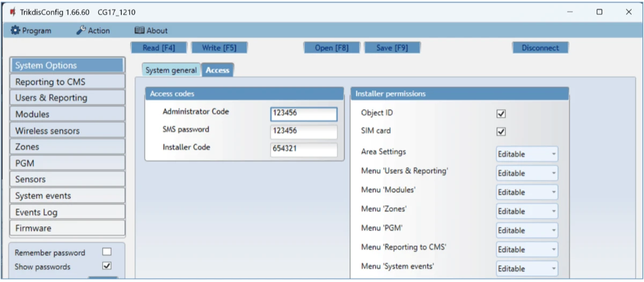Click the TrikdisConfig app logo icon
644x282 pixels.
point(12,12)
